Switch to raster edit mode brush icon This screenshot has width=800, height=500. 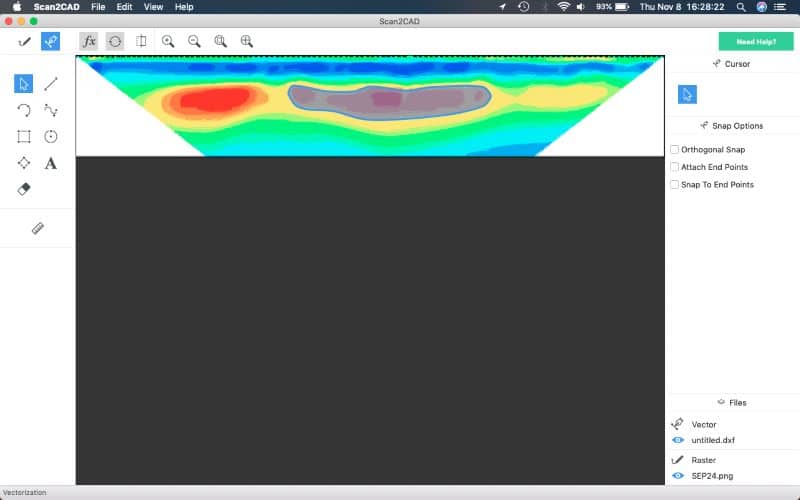coord(24,41)
